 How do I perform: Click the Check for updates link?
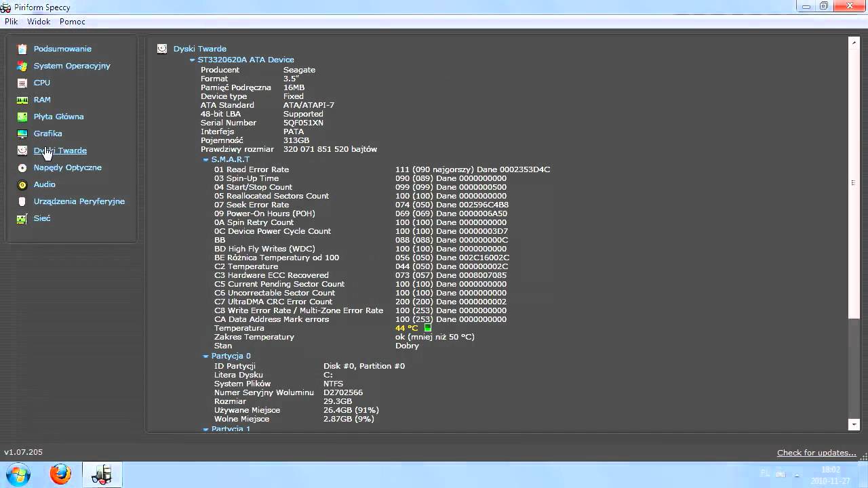[816, 453]
